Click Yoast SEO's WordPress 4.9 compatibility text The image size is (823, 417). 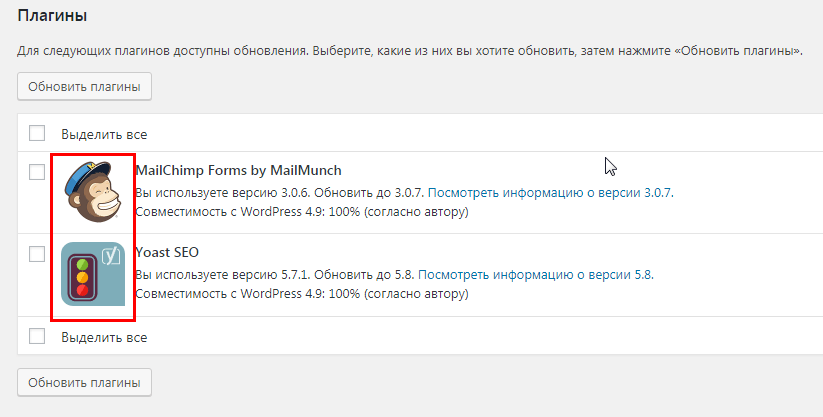point(302,294)
